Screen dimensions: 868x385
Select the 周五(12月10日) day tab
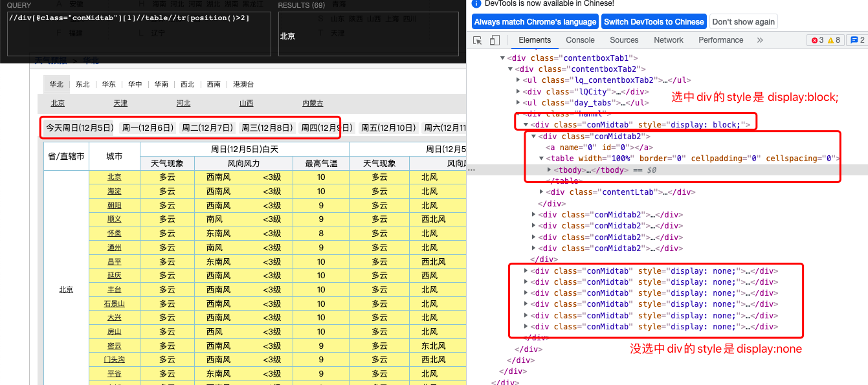(x=388, y=128)
